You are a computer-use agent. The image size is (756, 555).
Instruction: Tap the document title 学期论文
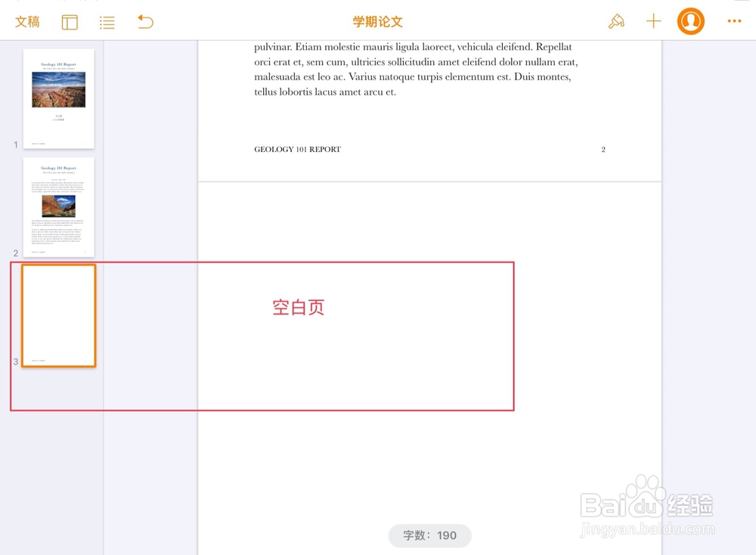(x=376, y=21)
